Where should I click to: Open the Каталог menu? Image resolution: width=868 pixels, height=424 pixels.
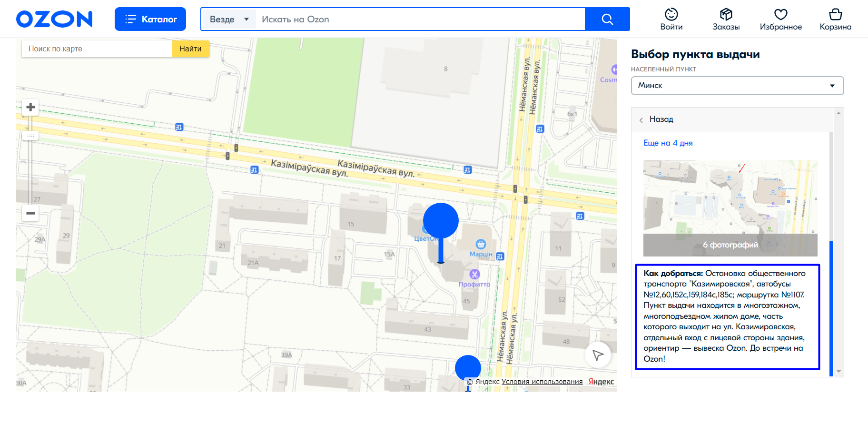point(150,19)
